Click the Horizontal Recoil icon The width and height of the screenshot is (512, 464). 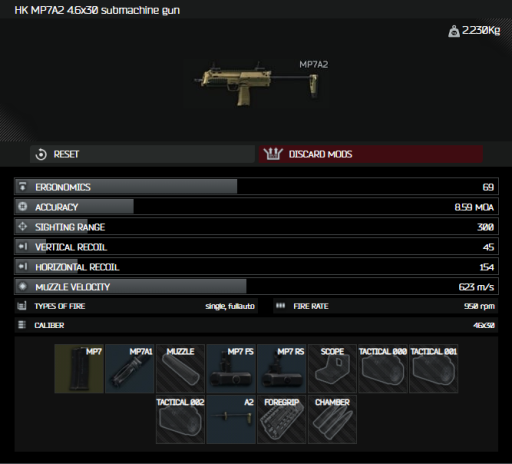click(x=23, y=267)
